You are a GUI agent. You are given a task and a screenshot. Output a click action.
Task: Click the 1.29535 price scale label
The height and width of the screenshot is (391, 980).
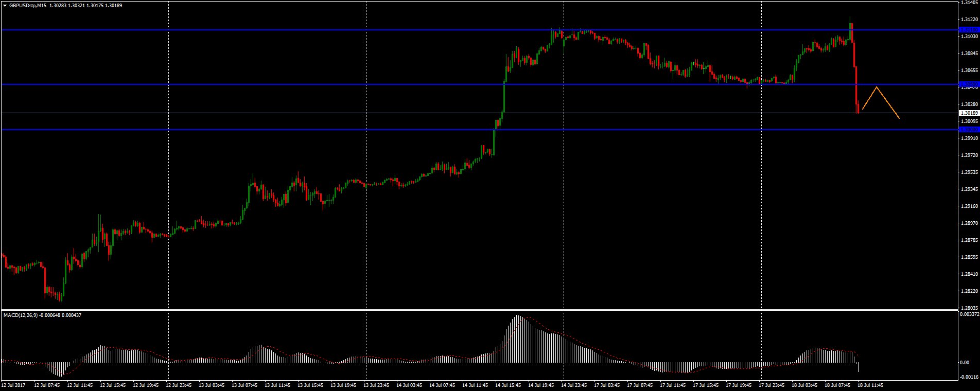click(970, 172)
